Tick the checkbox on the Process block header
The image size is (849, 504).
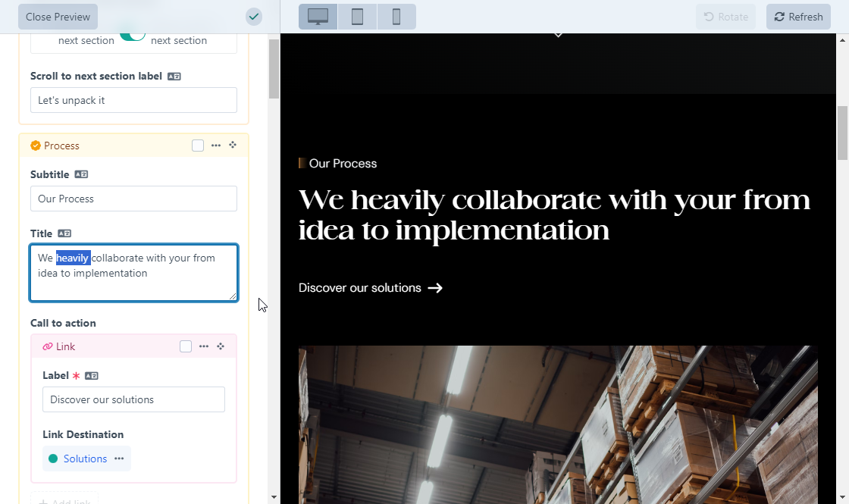198,146
